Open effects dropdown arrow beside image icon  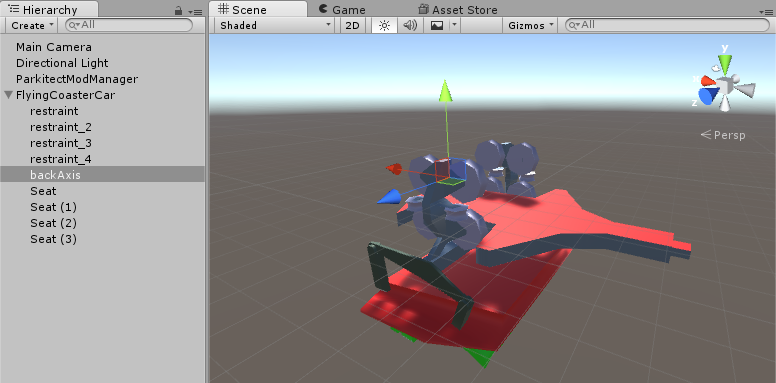[x=454, y=26]
